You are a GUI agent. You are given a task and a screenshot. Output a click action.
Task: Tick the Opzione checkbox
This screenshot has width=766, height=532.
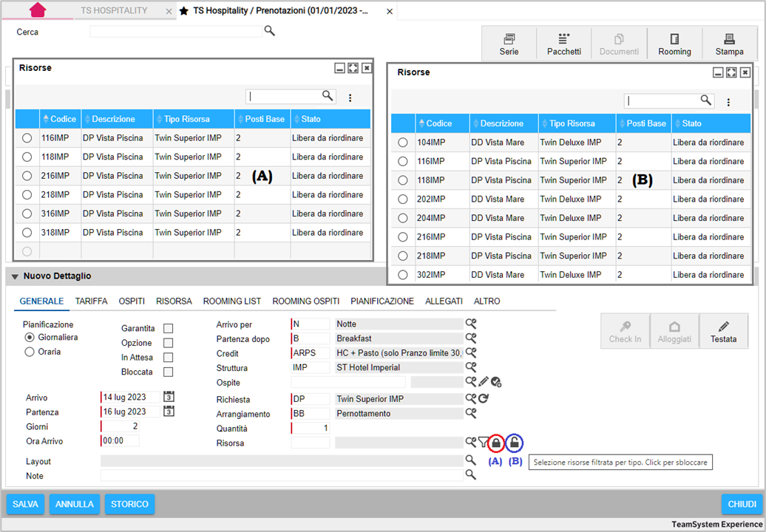[169, 343]
